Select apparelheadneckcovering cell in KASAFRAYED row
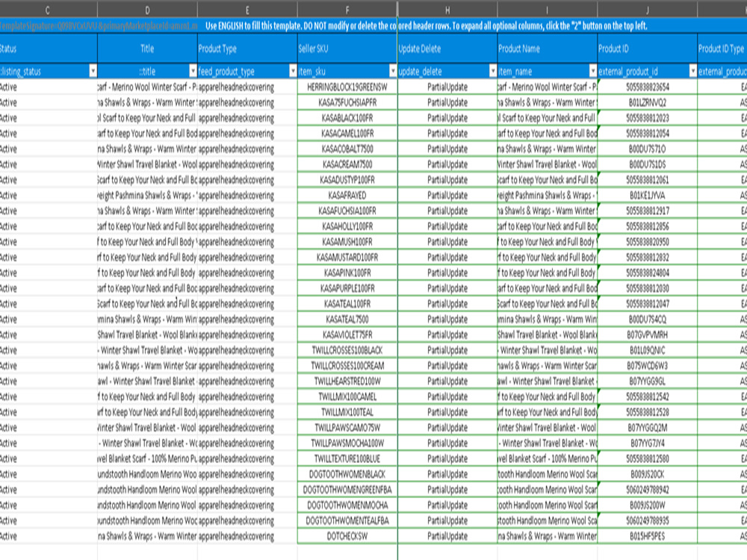The width and height of the screenshot is (747, 560). pos(247,195)
